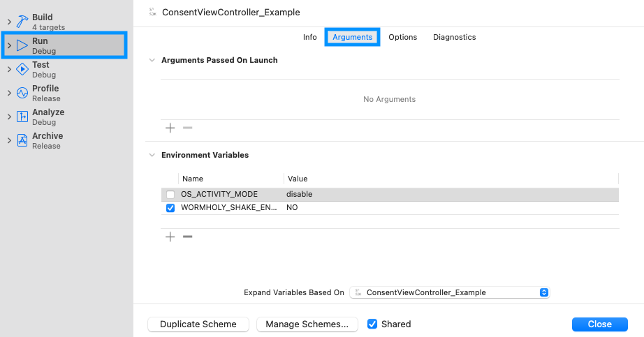The height and width of the screenshot is (337, 644).
Task: Open the Diagnostics tab
Action: tap(454, 37)
